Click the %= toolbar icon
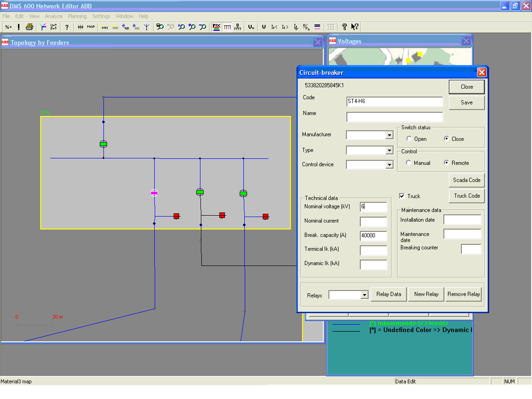 tap(8, 27)
